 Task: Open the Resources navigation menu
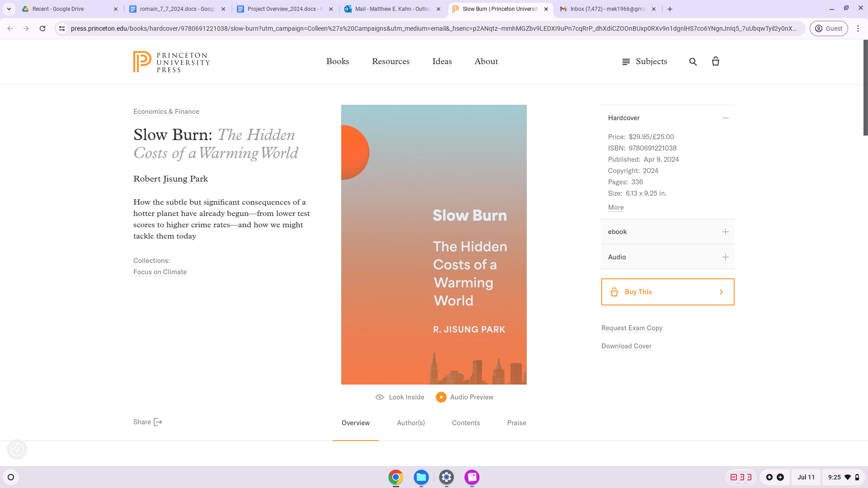click(x=391, y=61)
